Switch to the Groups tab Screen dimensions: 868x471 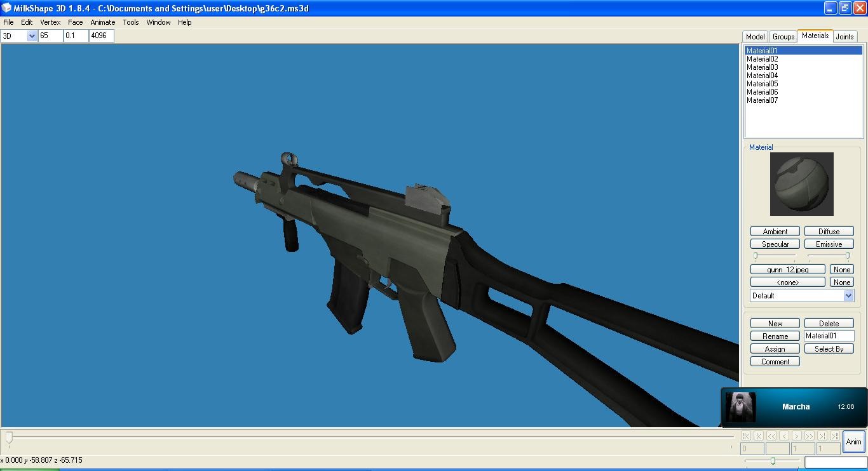[783, 37]
